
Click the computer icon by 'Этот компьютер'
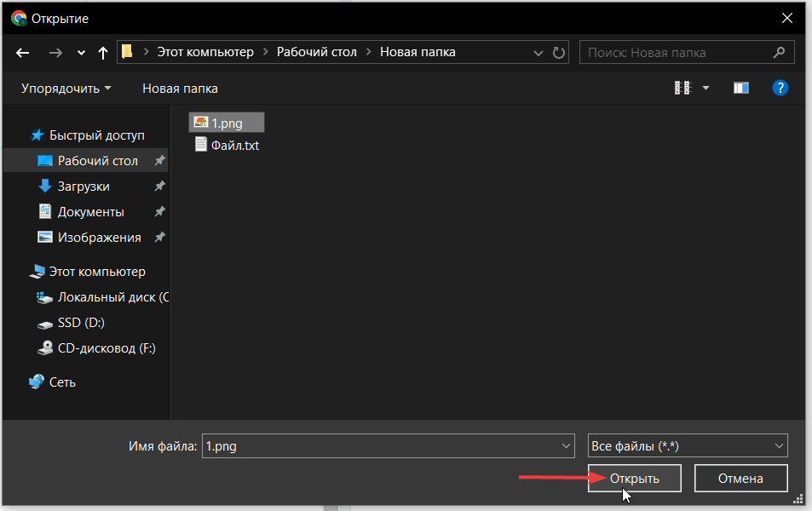click(x=37, y=272)
